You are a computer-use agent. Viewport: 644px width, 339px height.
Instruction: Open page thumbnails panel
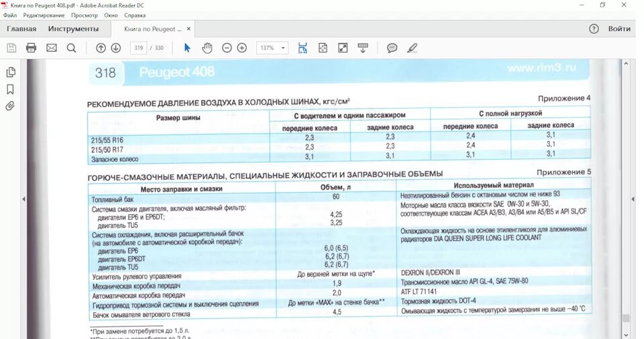click(11, 72)
